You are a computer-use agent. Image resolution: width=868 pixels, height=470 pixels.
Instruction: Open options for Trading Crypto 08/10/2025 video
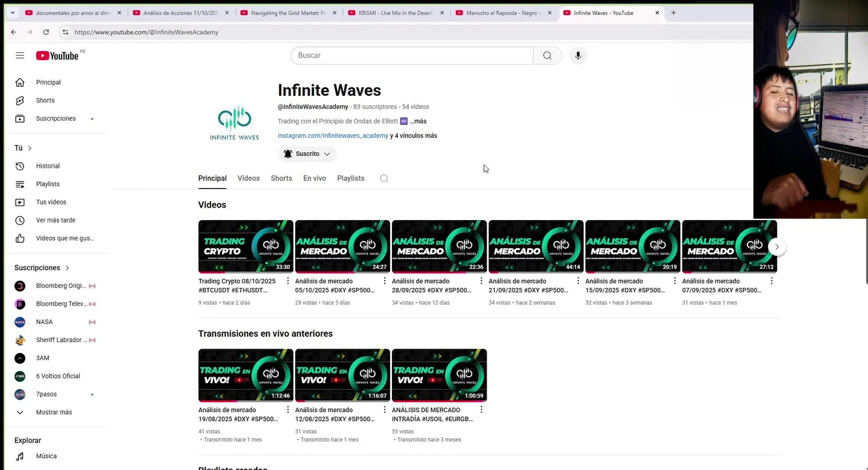click(287, 281)
